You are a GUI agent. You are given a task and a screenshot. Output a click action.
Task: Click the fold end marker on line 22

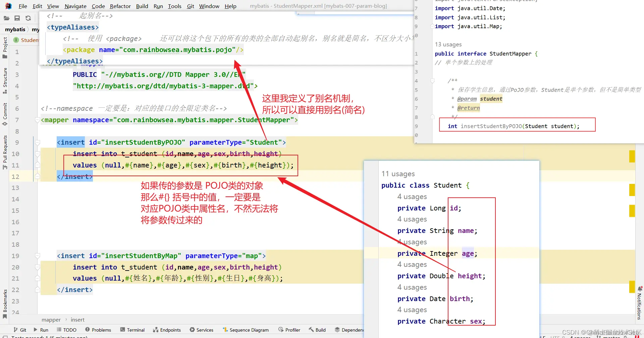tap(38, 290)
